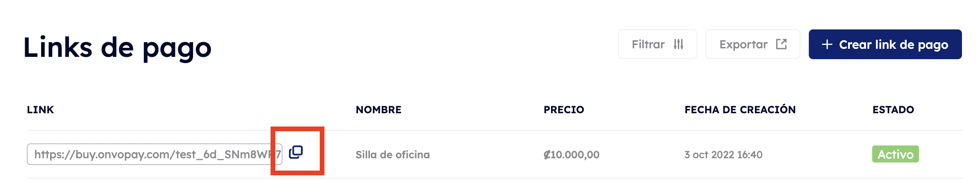Image resolution: width=980 pixels, height=181 pixels.
Task: Click the Exportar button label
Action: click(x=743, y=45)
